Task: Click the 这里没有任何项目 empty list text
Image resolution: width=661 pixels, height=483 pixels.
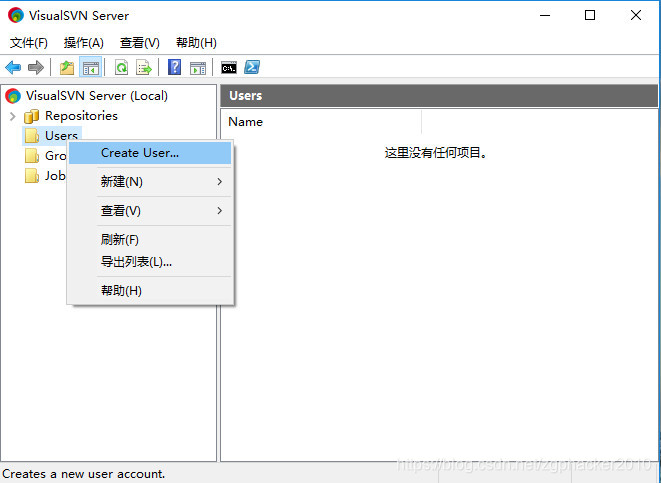Action: pyautogui.click(x=435, y=153)
